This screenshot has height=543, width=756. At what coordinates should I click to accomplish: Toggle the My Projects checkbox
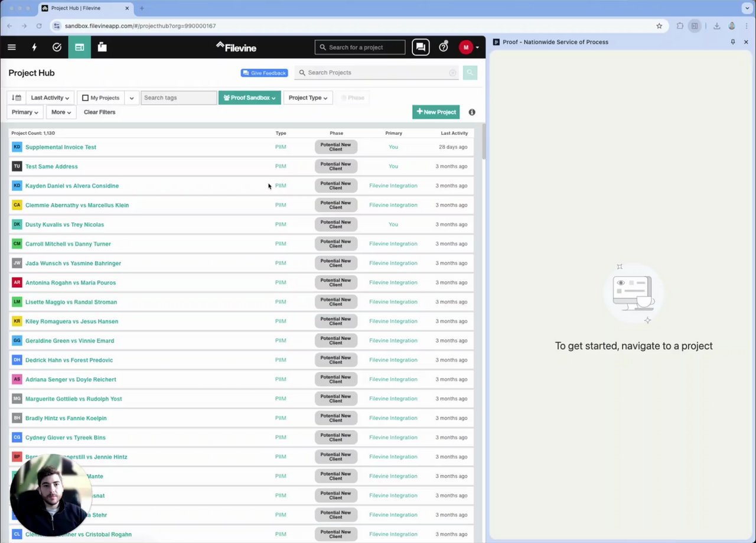pyautogui.click(x=86, y=98)
